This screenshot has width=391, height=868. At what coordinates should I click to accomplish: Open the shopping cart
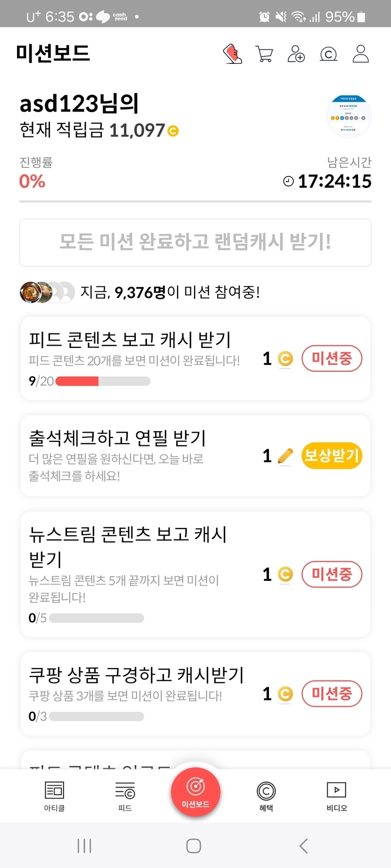point(264,54)
